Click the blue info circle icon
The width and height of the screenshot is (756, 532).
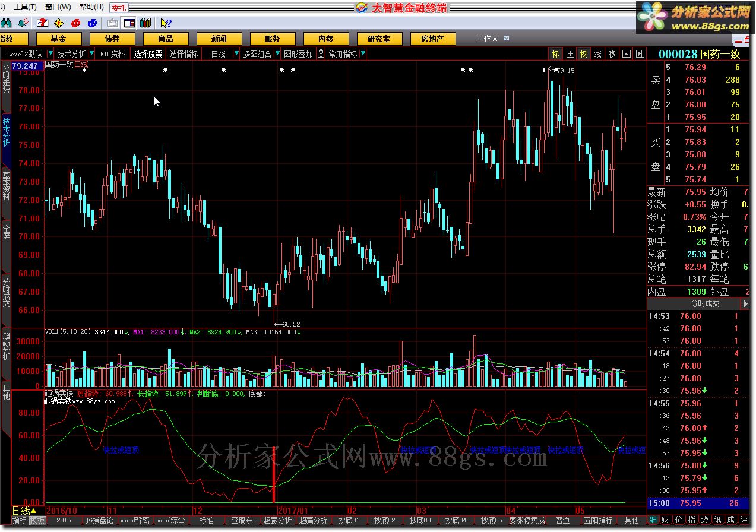(x=92, y=23)
